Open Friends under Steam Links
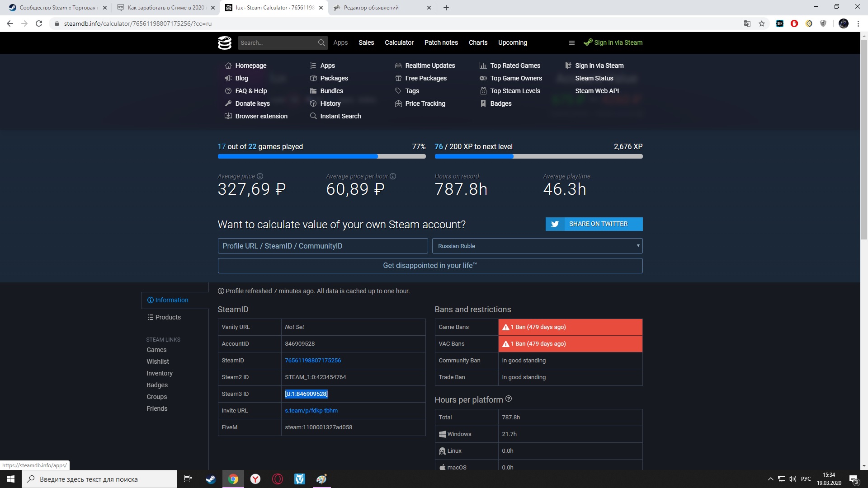 coord(157,408)
